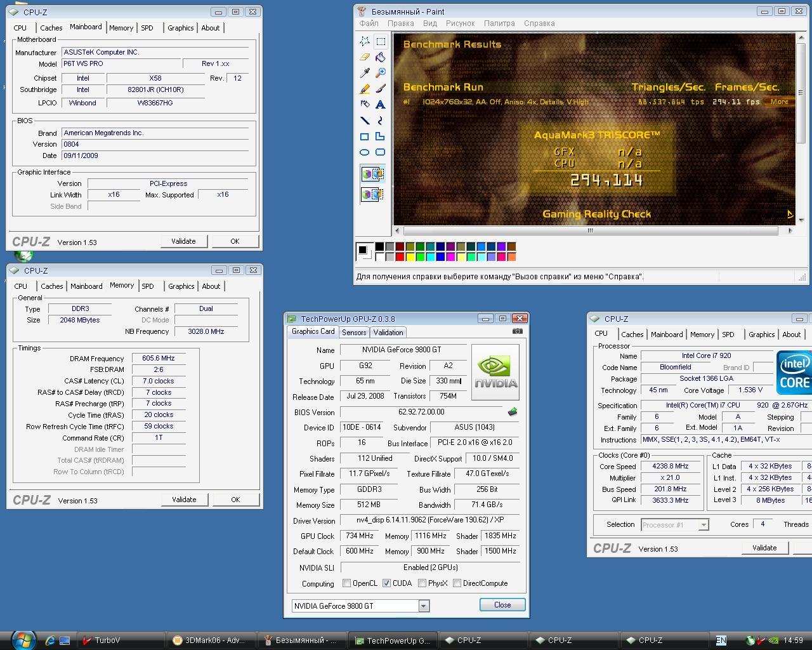Enable the OpenCL checkbox in GPU-Z
812x650 pixels.
[x=346, y=583]
